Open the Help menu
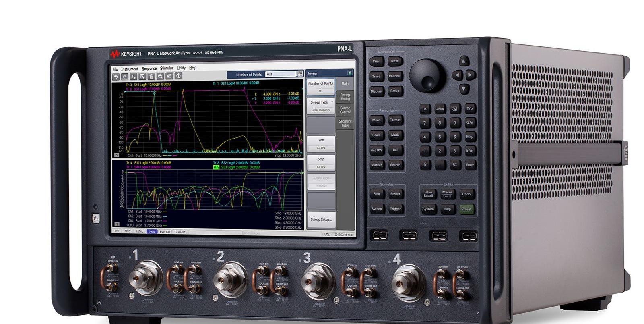644x324 pixels. pos(193,68)
